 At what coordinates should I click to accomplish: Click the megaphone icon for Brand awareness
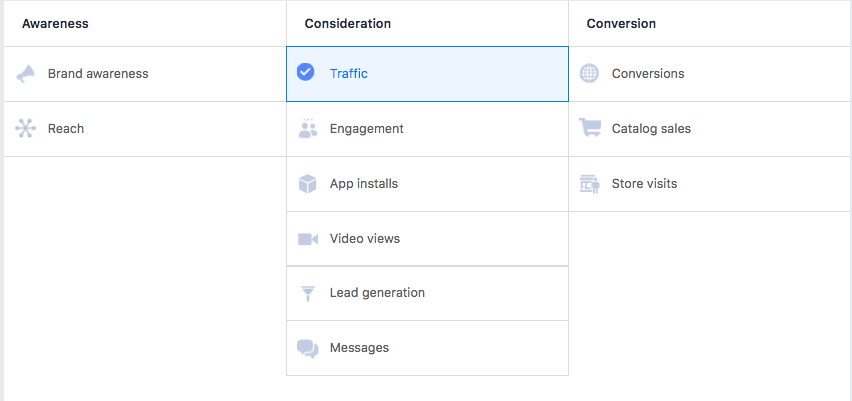coord(26,74)
